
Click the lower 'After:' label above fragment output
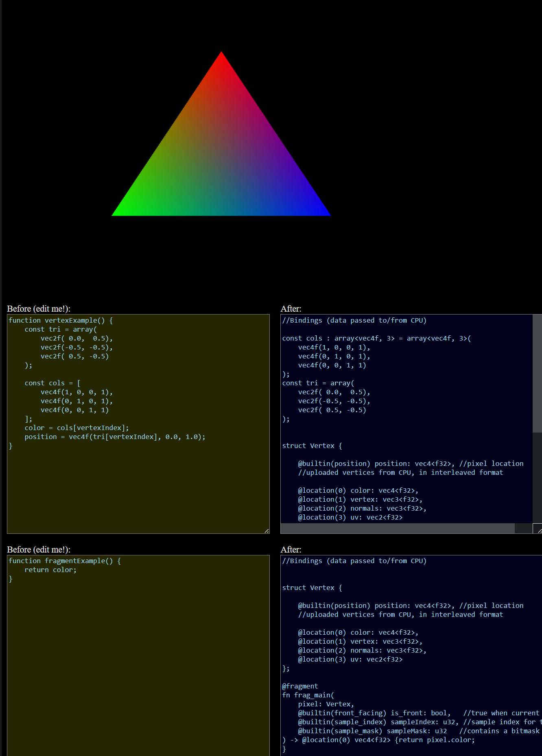point(291,550)
